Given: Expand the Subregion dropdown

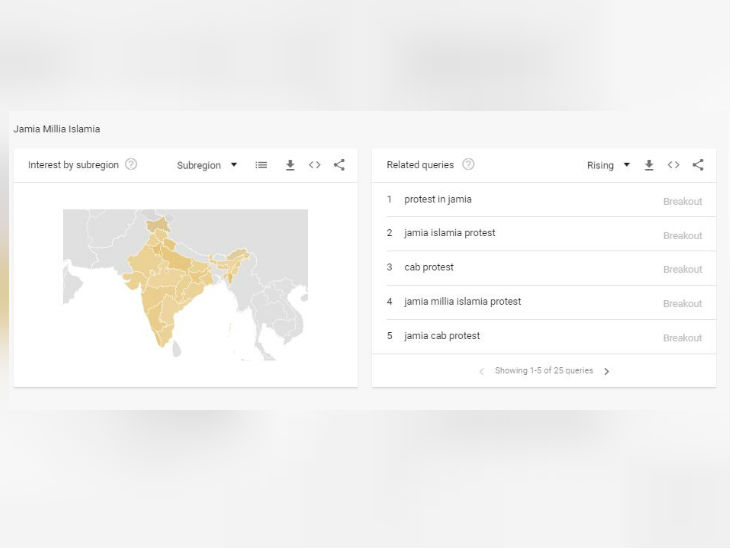Looking at the screenshot, I should [x=207, y=165].
